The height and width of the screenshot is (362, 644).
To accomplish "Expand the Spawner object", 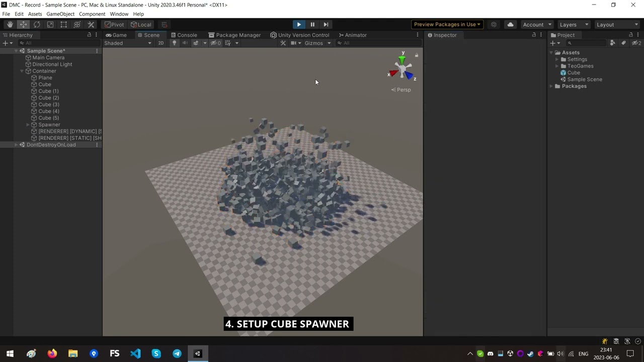I will point(28,125).
